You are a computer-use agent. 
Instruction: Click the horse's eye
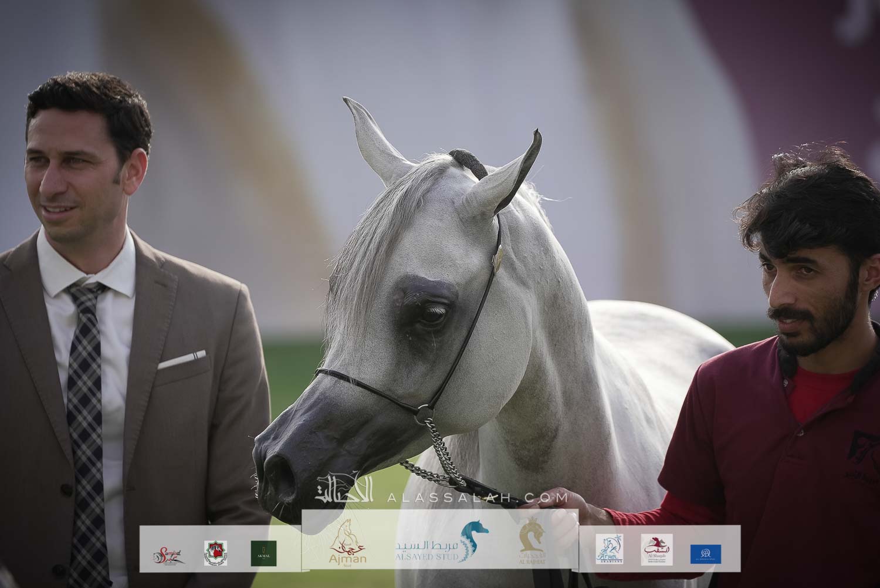tap(432, 315)
